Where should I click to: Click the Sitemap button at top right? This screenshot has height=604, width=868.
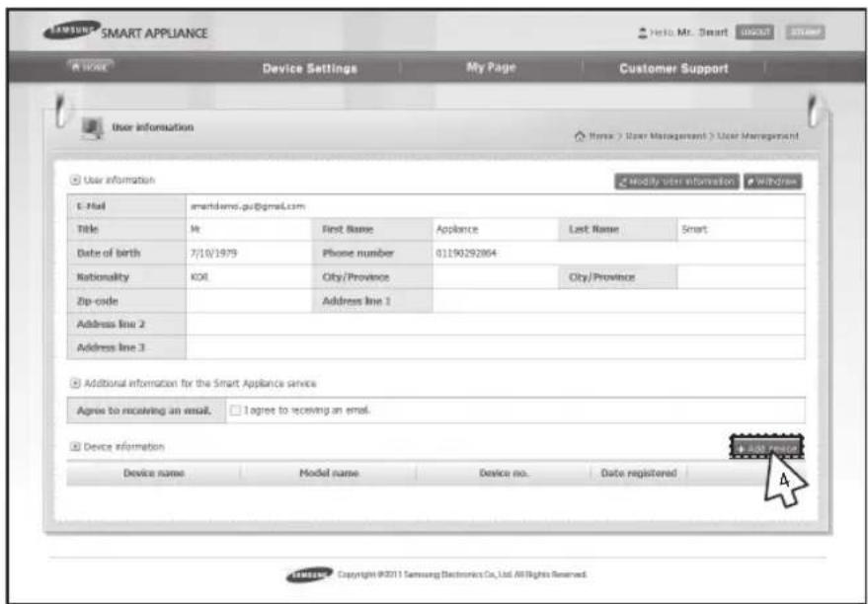[806, 33]
